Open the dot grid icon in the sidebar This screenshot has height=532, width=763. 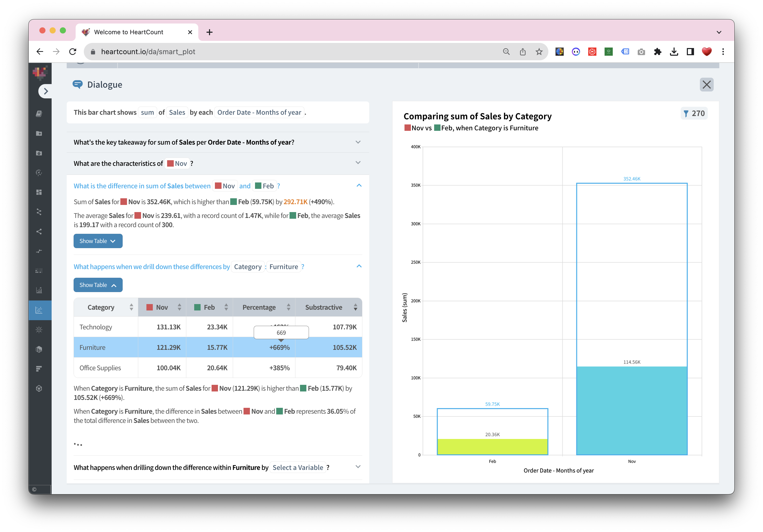(39, 271)
